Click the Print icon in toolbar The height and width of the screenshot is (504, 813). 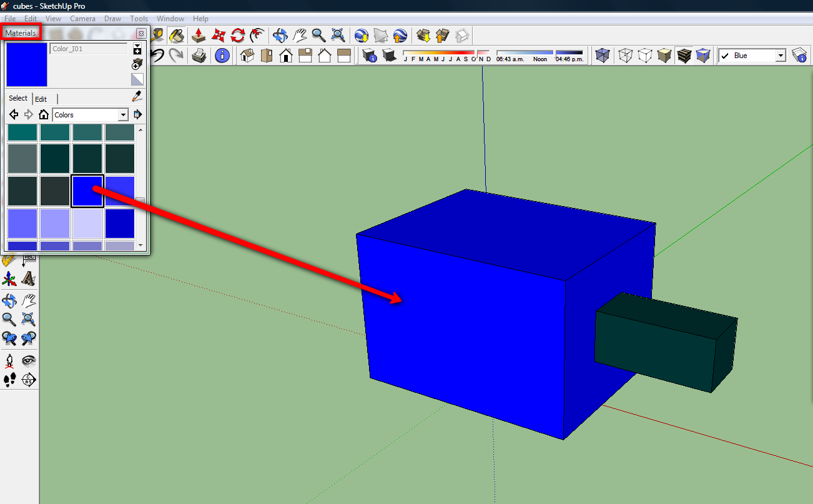click(x=199, y=56)
